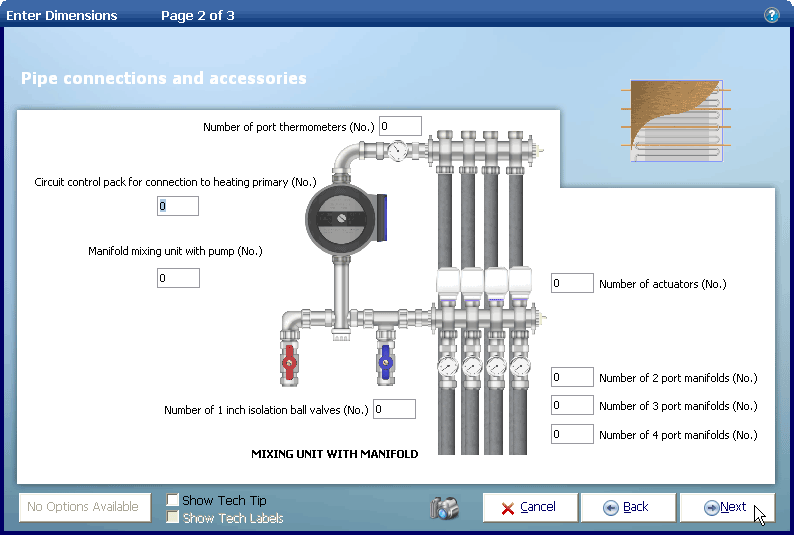Image resolution: width=794 pixels, height=535 pixels.
Task: Click the Number of actuators input field
Action: pyautogui.click(x=572, y=284)
